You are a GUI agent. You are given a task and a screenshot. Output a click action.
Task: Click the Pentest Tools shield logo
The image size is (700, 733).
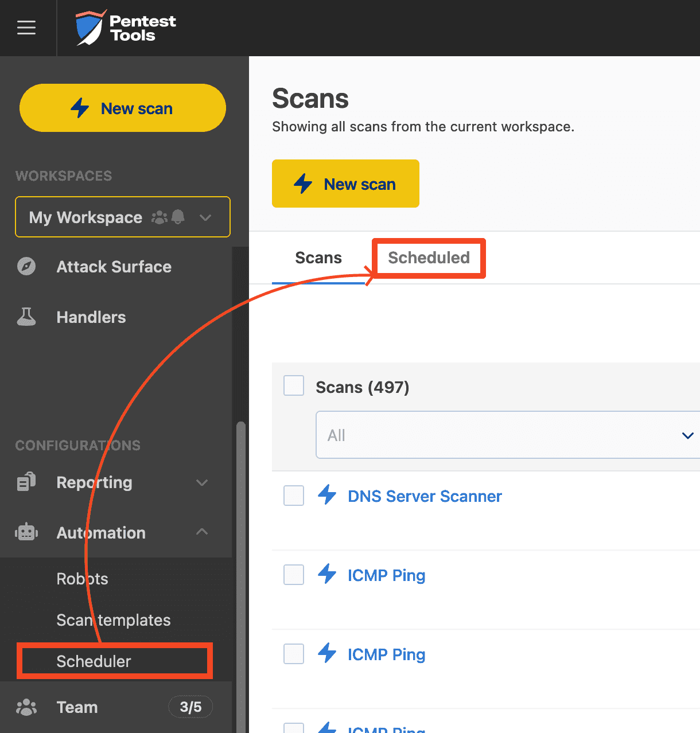pyautogui.click(x=90, y=28)
